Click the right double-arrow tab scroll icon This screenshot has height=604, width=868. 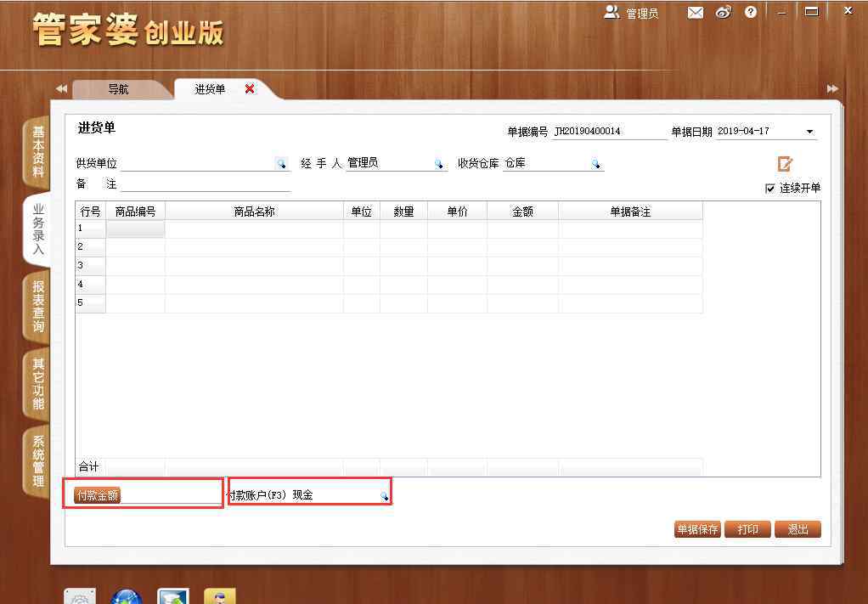[x=832, y=88]
